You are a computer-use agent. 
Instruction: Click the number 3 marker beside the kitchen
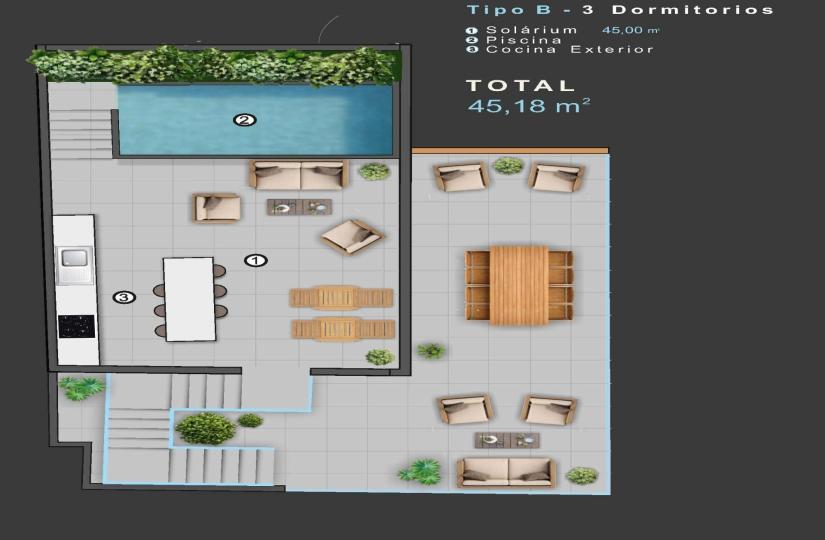[123, 297]
